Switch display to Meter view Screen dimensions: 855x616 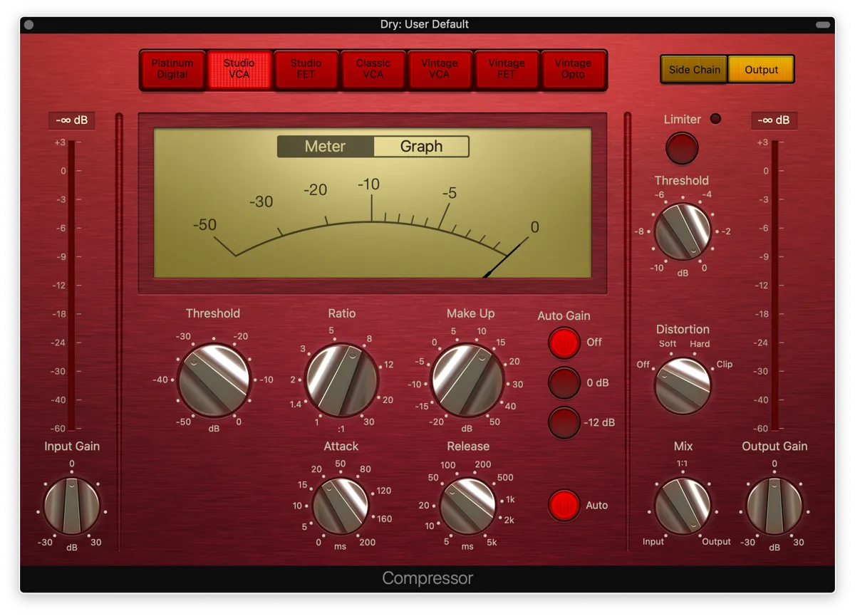[325, 147]
